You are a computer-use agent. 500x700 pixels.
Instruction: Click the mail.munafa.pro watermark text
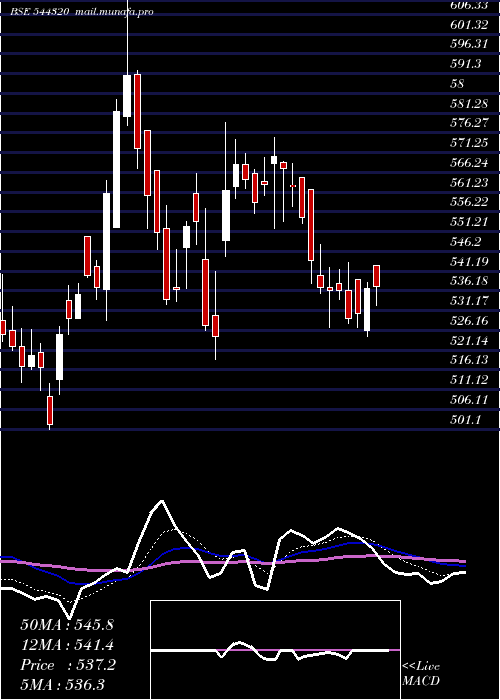[114, 12]
